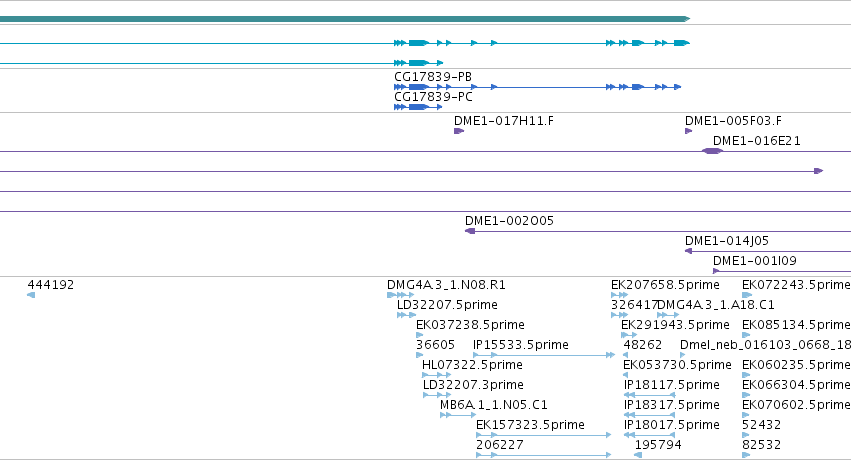Open the LD32207.5prime EST label
Screen dimensions: 851x460
pos(447,305)
